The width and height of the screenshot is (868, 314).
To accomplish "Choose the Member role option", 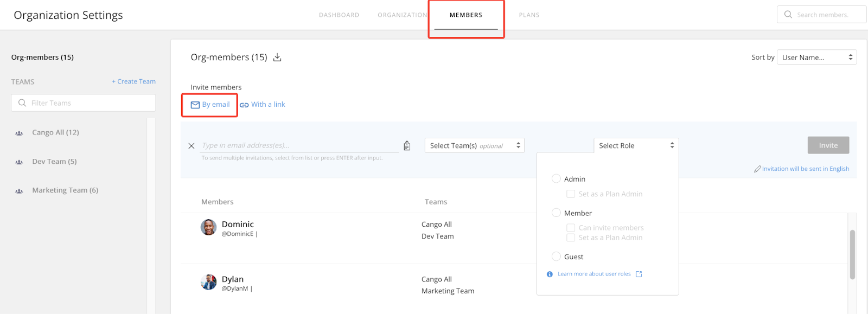I will (x=556, y=213).
